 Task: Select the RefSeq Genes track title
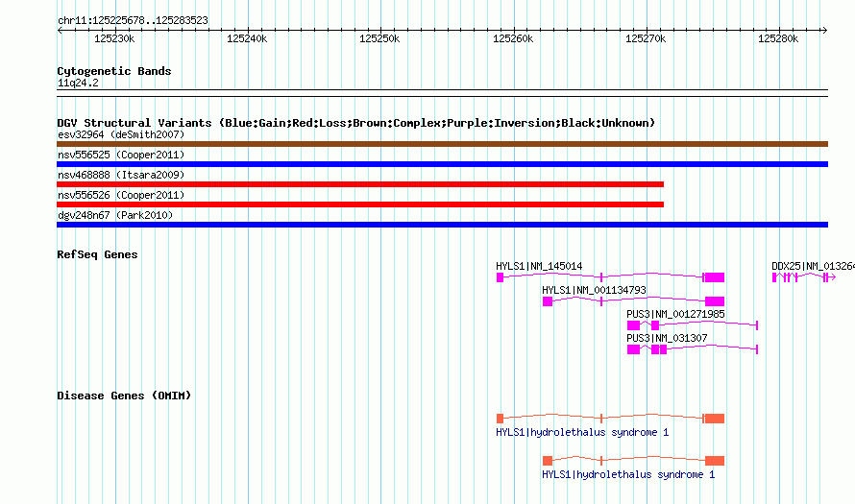97,254
